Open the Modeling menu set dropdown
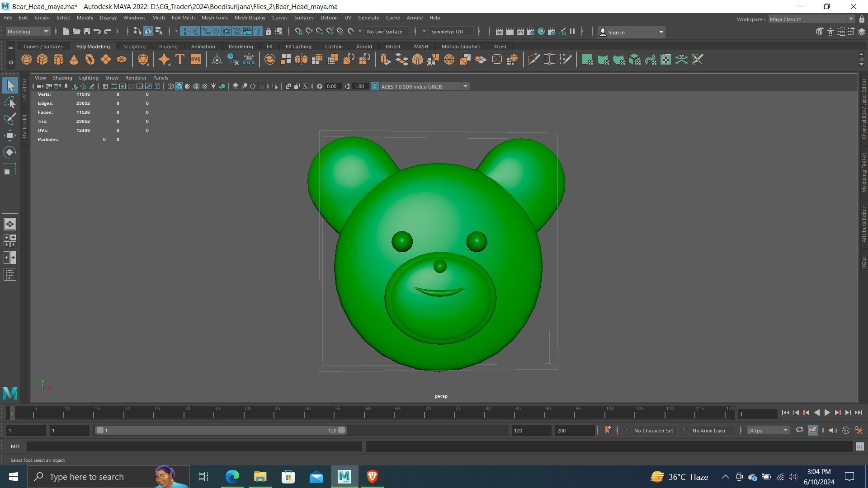The image size is (868, 488). 28,32
